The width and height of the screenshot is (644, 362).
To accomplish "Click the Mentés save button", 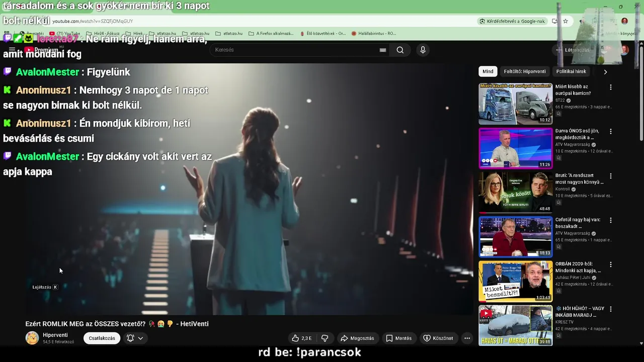I will (398, 338).
